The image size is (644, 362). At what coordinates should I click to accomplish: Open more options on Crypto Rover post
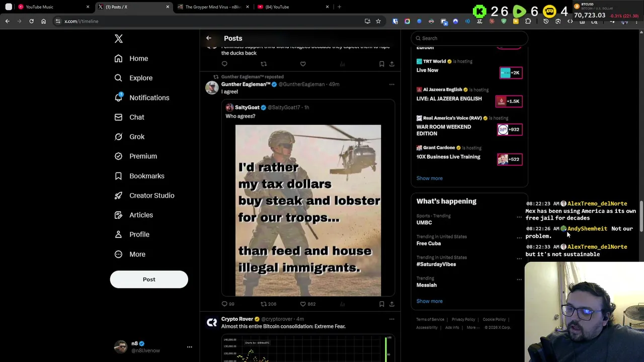392,319
